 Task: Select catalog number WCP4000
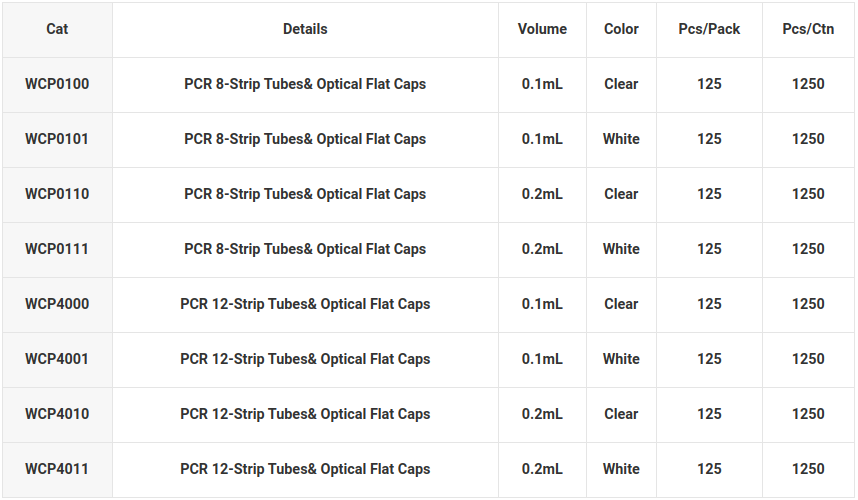[57, 304]
